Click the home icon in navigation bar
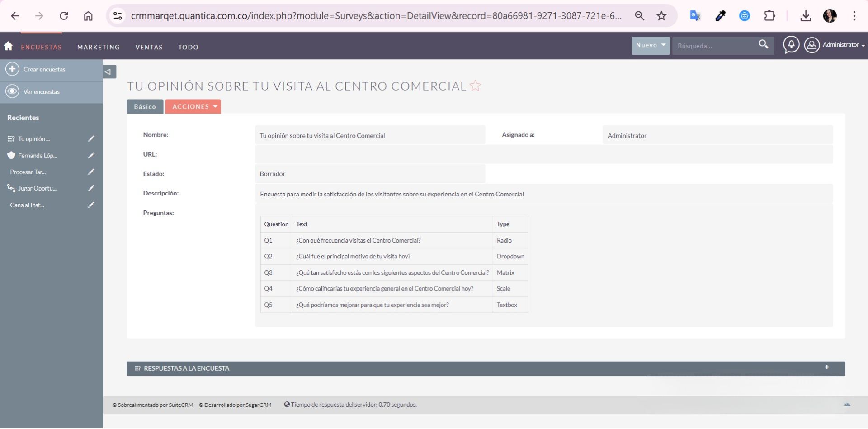The image size is (868, 429). click(8, 46)
